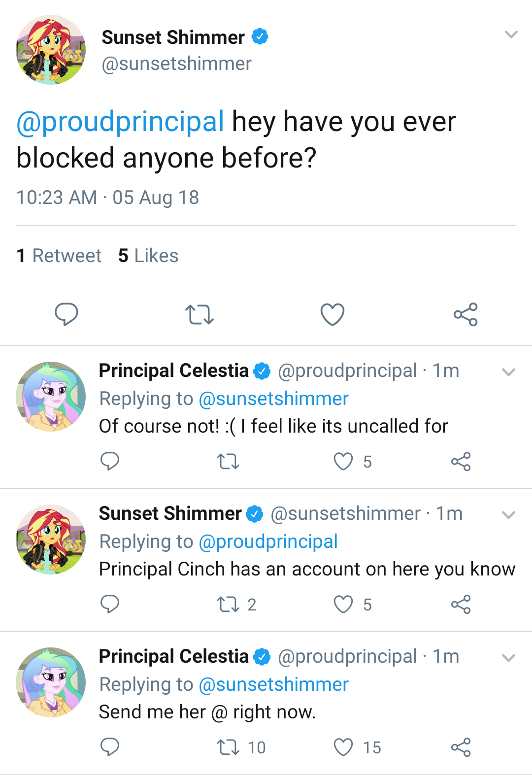
Task: Like the main tweet with heart icon
Action: pos(332,314)
